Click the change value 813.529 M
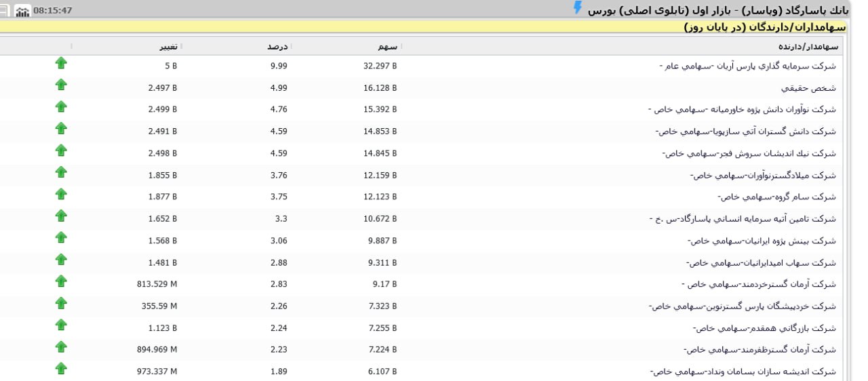This screenshot has width=868, height=381. [157, 284]
